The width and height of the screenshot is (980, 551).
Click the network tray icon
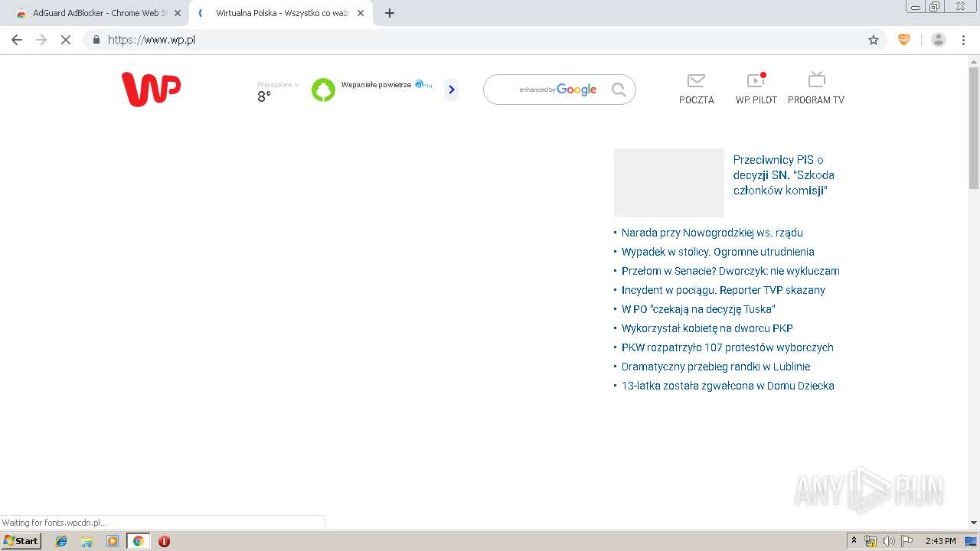tap(871, 541)
